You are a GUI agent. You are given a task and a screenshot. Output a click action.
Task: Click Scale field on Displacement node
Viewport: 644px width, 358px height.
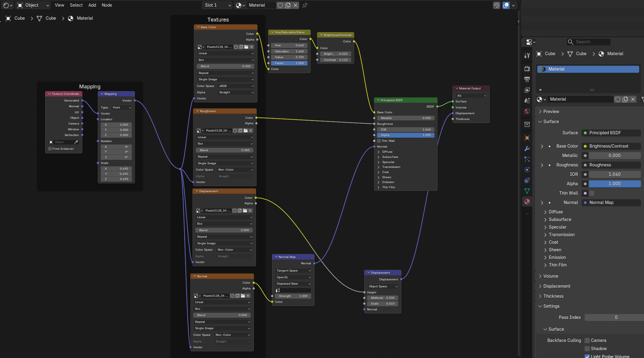383,304
